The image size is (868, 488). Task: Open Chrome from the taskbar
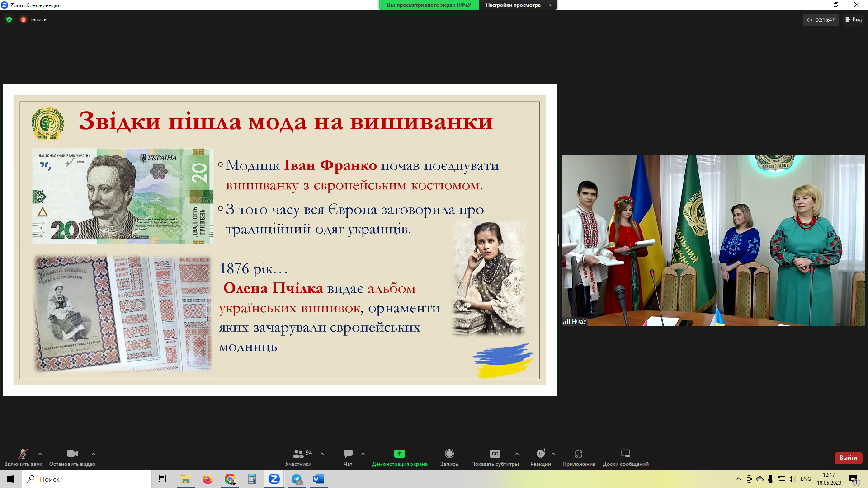(x=230, y=479)
